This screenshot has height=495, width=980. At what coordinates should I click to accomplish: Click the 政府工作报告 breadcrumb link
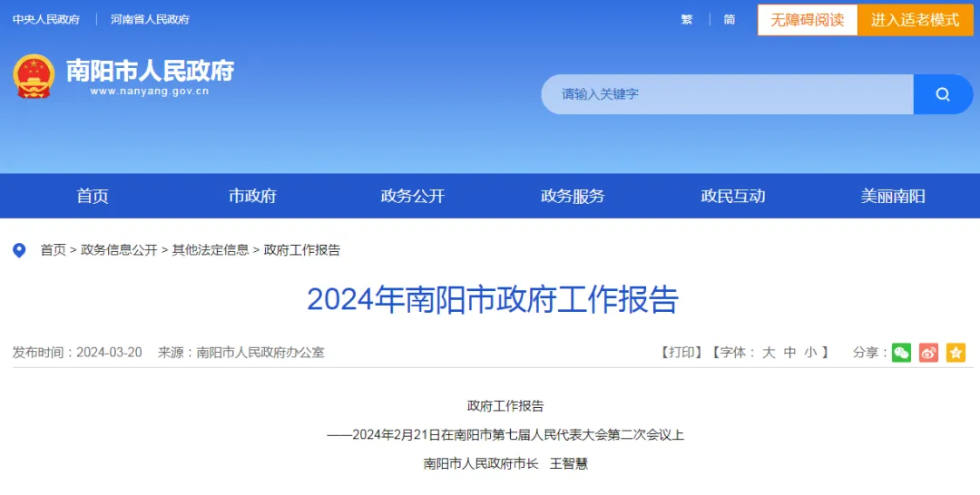pos(302,250)
